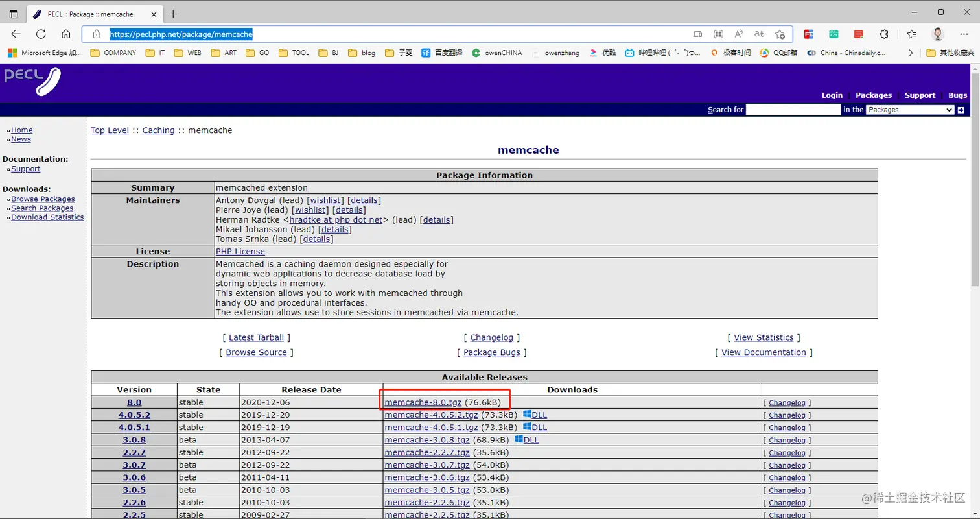The height and width of the screenshot is (519, 980).
Task: Go to Home in the sidebar
Action: (x=21, y=130)
